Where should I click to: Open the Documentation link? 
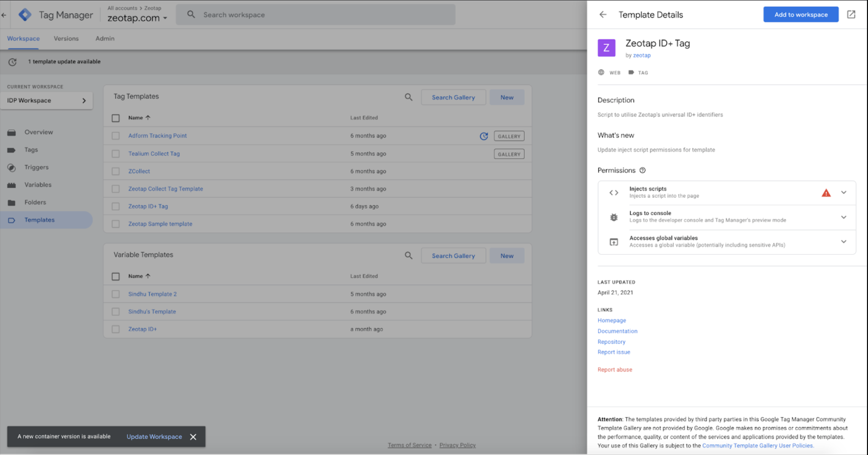pos(617,331)
